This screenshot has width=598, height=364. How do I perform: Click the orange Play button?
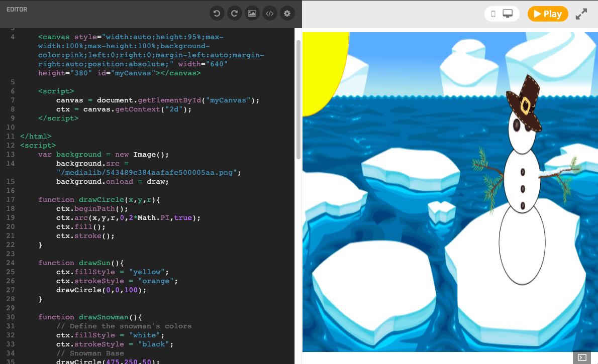pos(548,14)
